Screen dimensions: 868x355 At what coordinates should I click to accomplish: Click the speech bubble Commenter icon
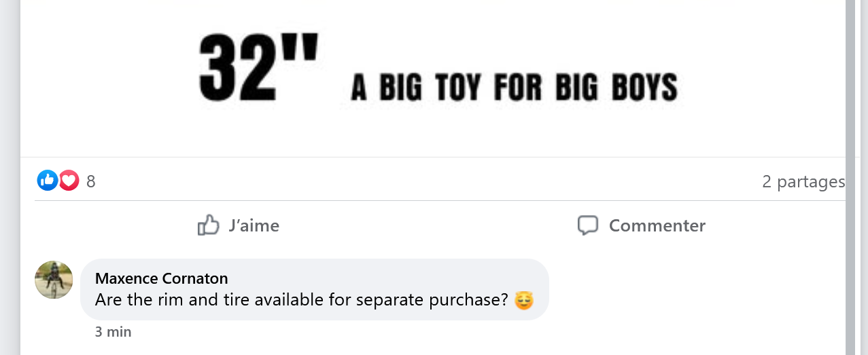(588, 225)
